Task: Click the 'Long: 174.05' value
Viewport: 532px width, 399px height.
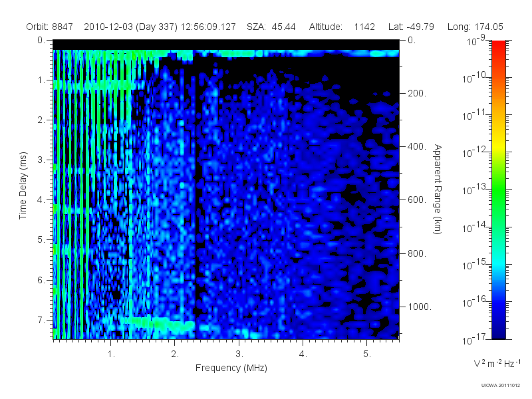Action: (x=475, y=27)
